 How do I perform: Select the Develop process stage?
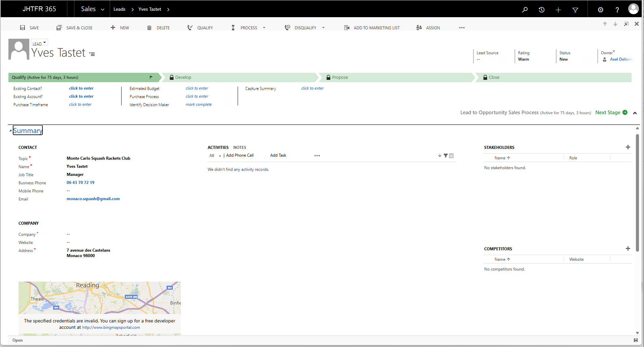click(240, 77)
